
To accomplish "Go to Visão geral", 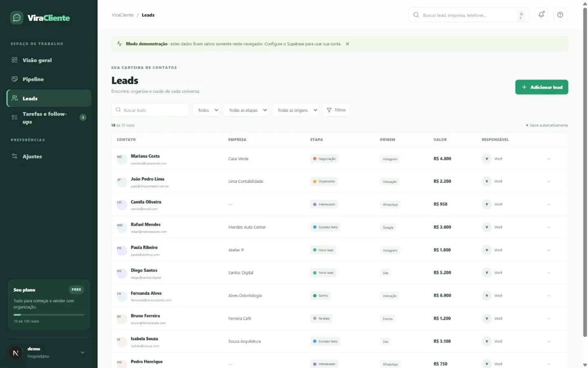I will click(49, 60).
